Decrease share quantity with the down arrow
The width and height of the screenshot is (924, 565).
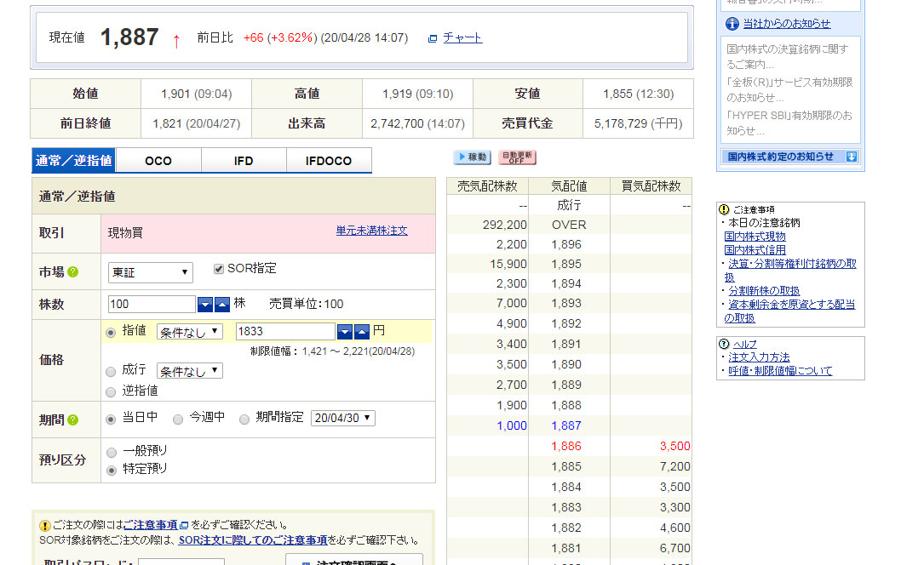[205, 305]
